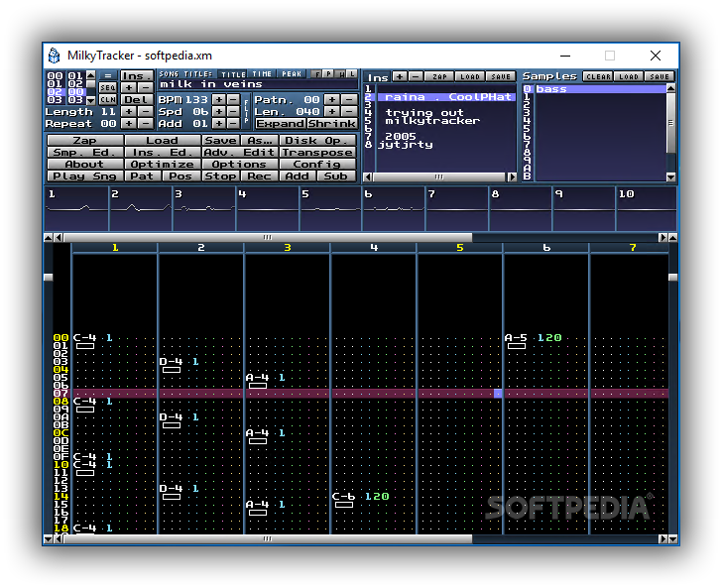This screenshot has width=722, height=588.
Task: Decrease the BPM with minus button
Action: 233,99
